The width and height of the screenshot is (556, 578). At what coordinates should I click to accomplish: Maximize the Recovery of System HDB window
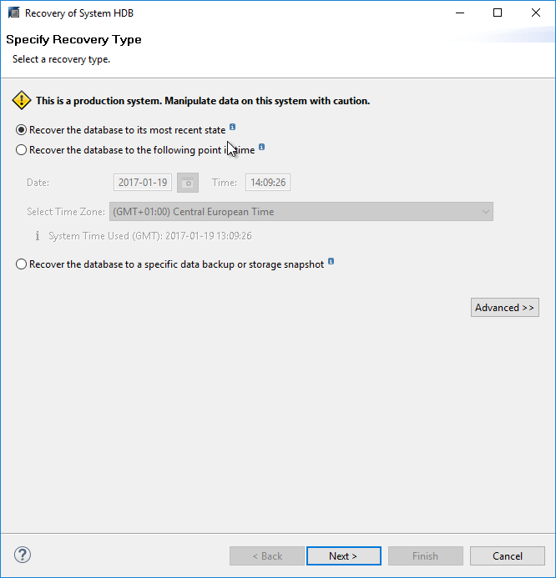pos(497,13)
